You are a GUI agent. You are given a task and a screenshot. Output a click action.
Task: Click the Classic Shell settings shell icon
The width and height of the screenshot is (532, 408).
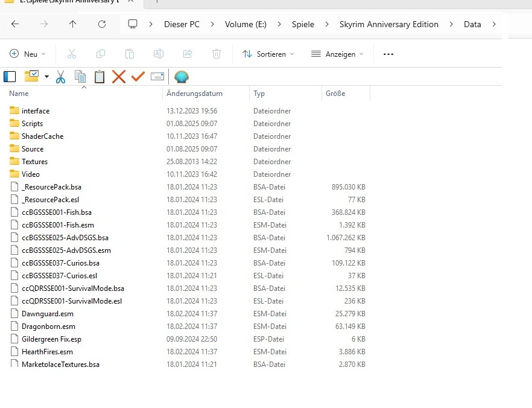point(181,77)
